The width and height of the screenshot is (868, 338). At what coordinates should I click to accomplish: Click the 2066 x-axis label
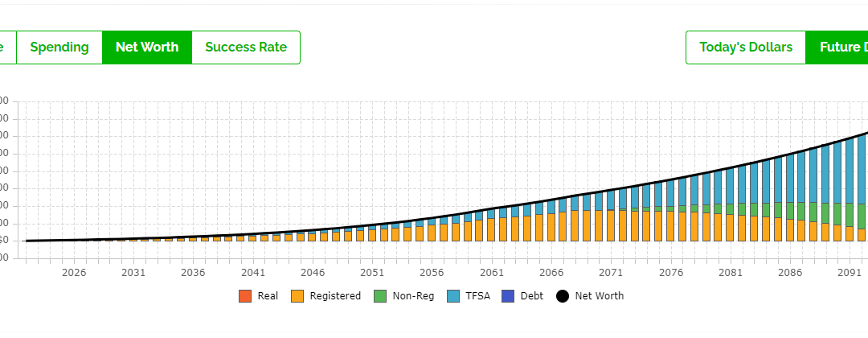coord(552,273)
